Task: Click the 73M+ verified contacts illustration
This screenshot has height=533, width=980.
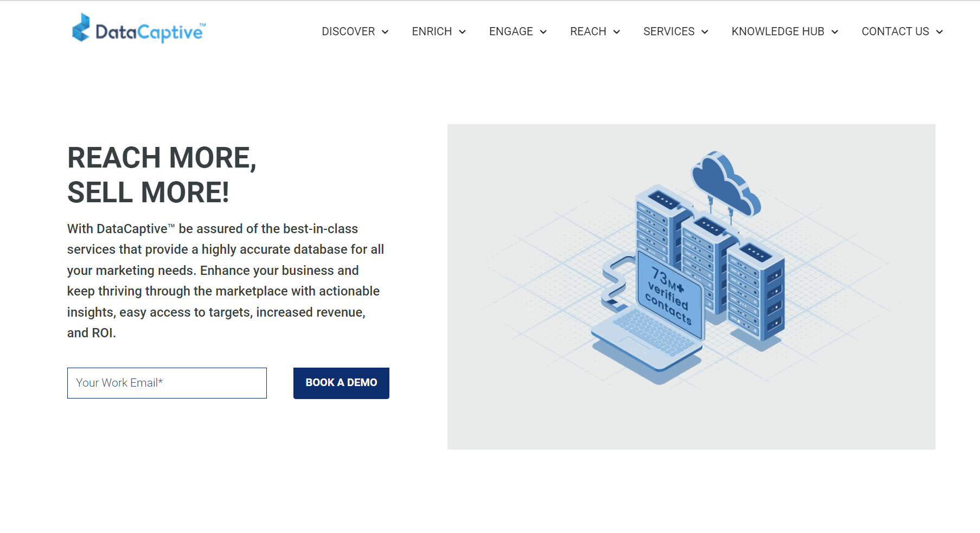Action: [x=691, y=286]
